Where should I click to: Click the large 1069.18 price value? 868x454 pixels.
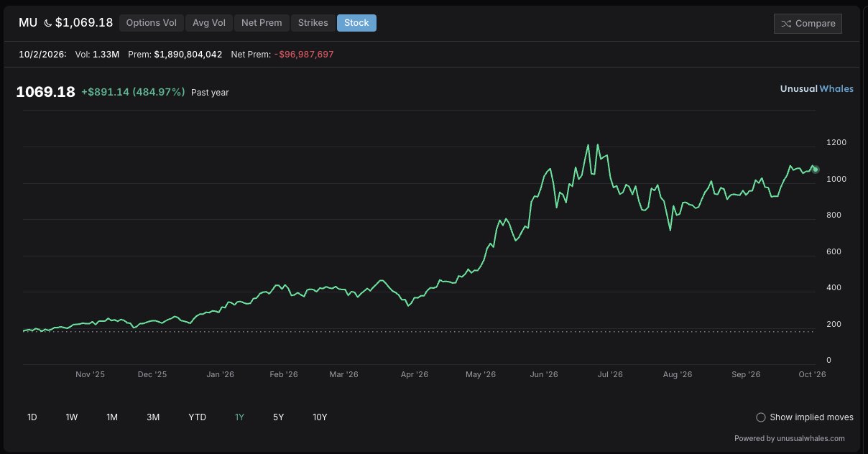45,92
